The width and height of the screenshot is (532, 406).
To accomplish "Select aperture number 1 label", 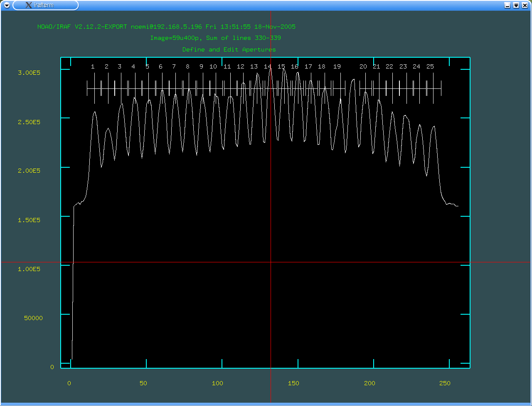I will (93, 66).
